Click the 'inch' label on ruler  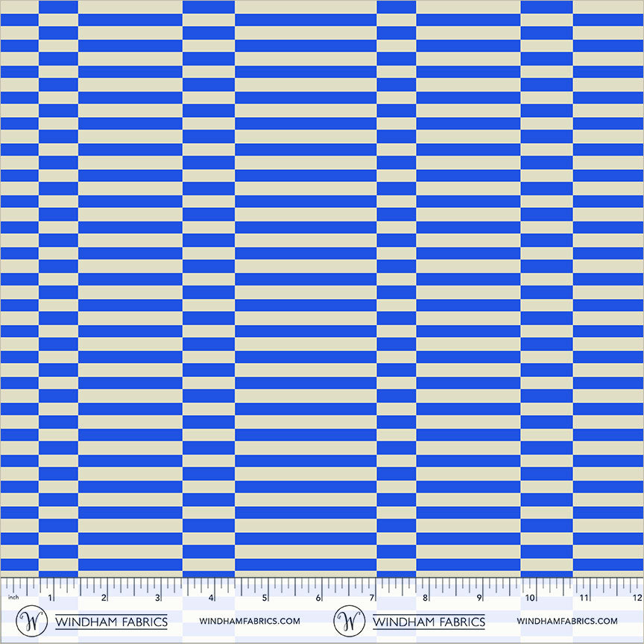(13, 597)
